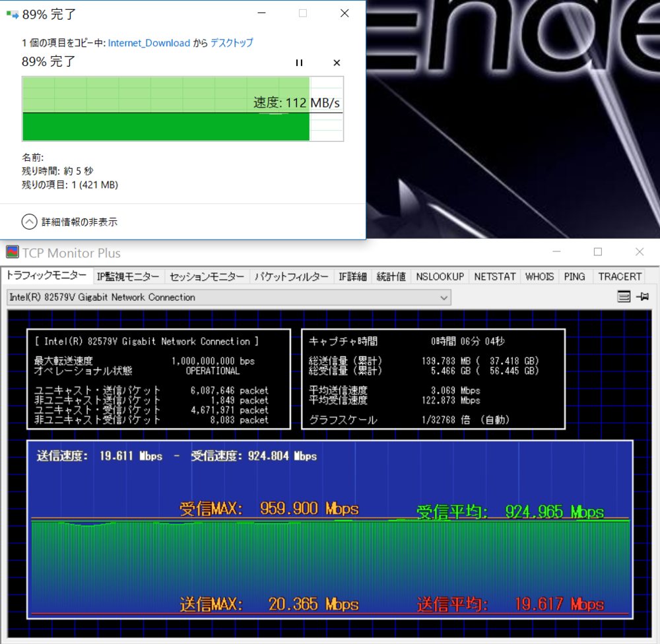Image resolution: width=660 pixels, height=644 pixels.
Task: Switch to the IP監視モニター tab
Action: pyautogui.click(x=128, y=276)
